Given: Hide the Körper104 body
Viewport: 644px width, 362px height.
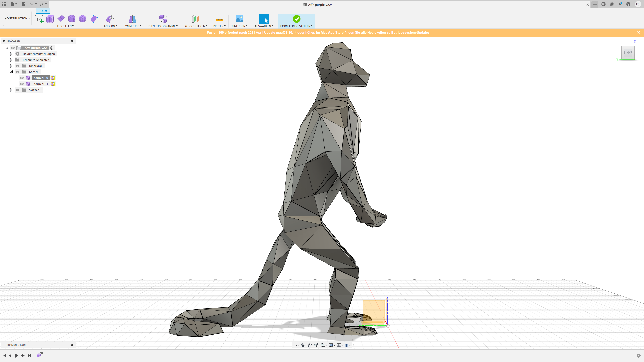Looking at the screenshot, I should [22, 84].
